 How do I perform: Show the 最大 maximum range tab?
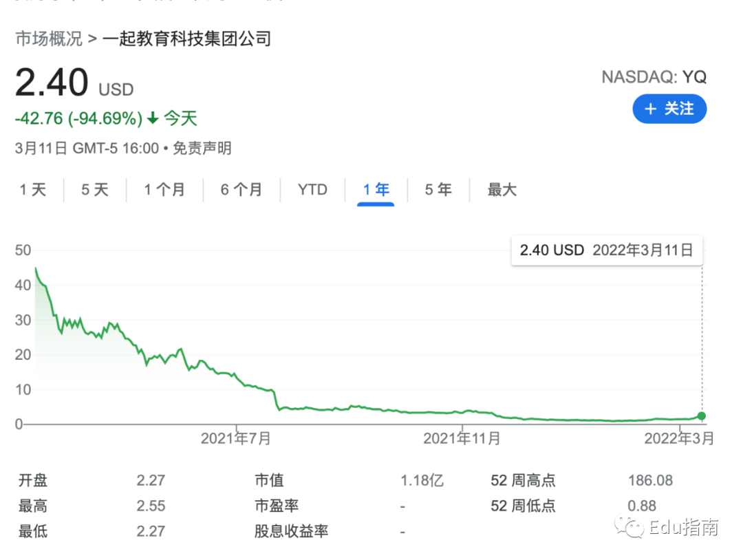point(502,190)
